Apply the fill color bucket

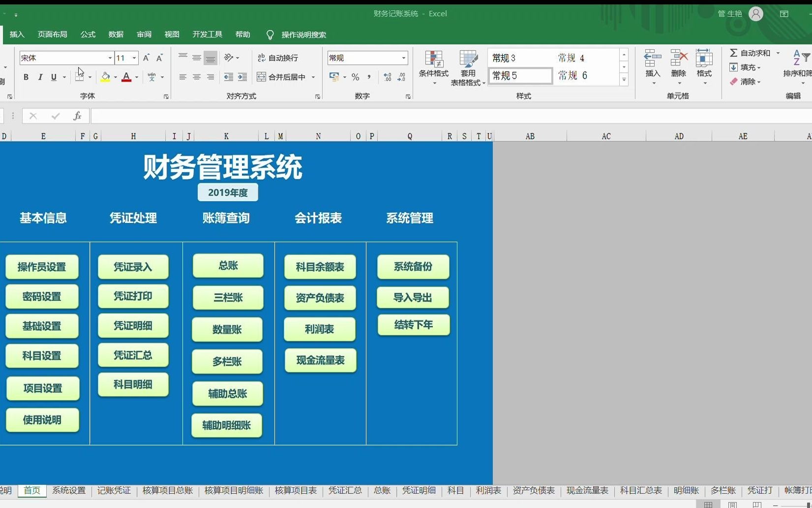tap(105, 77)
